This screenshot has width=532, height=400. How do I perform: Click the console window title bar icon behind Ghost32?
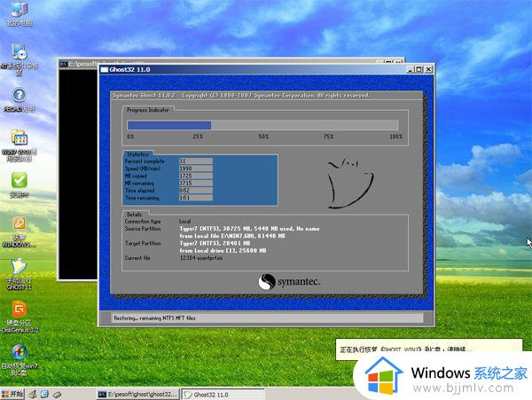[63, 64]
